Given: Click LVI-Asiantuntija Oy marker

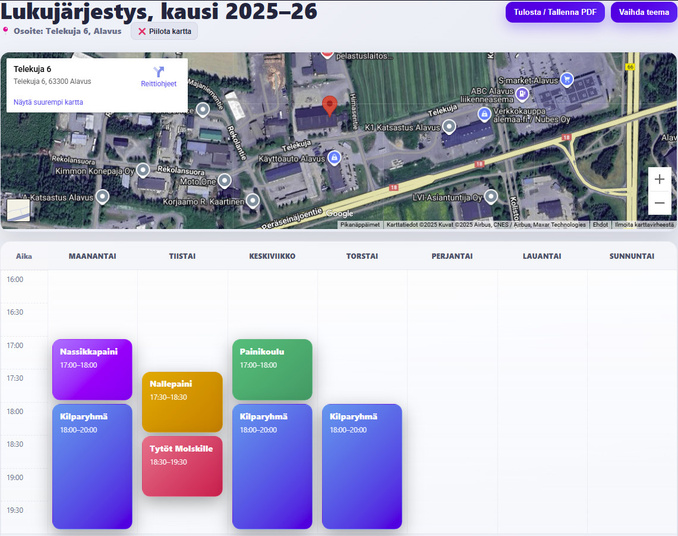Looking at the screenshot, I should (x=490, y=196).
